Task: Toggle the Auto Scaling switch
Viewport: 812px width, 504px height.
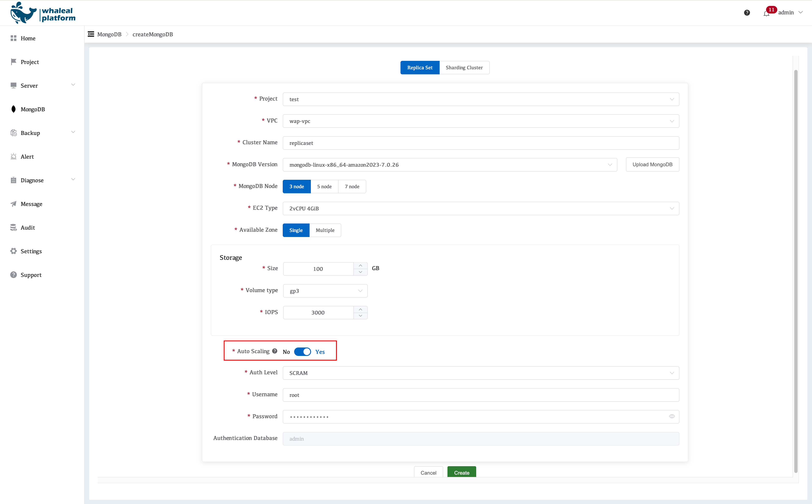Action: tap(302, 352)
